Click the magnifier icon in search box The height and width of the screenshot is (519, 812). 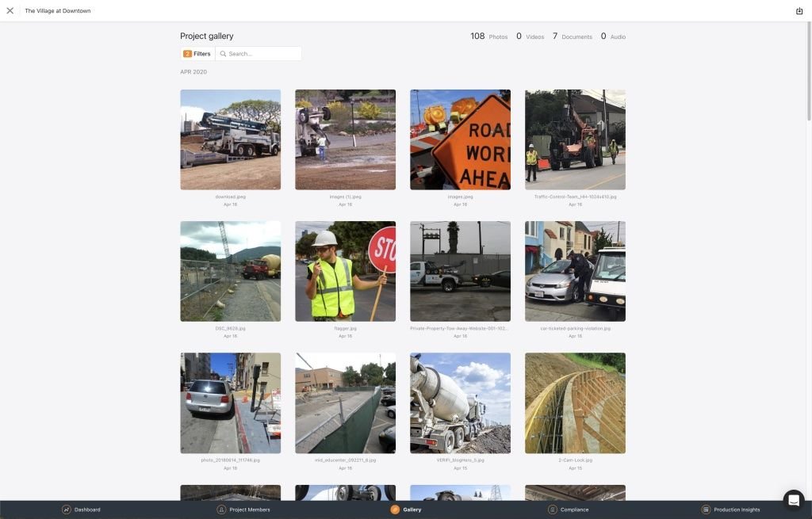(x=223, y=54)
